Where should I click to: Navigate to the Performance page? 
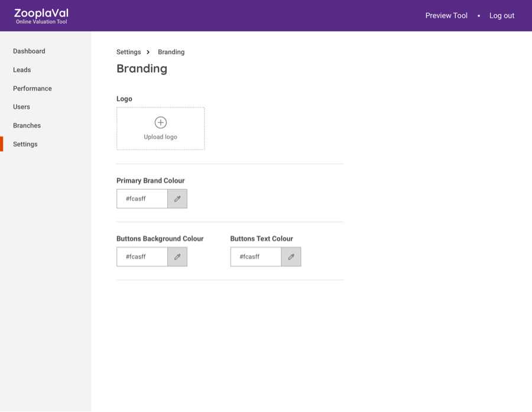click(x=33, y=89)
